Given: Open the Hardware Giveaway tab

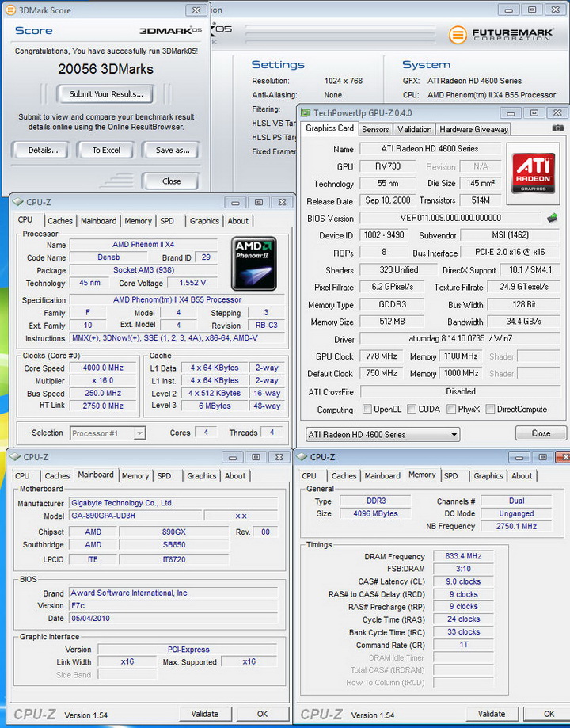Looking at the screenshot, I should pyautogui.click(x=473, y=130).
